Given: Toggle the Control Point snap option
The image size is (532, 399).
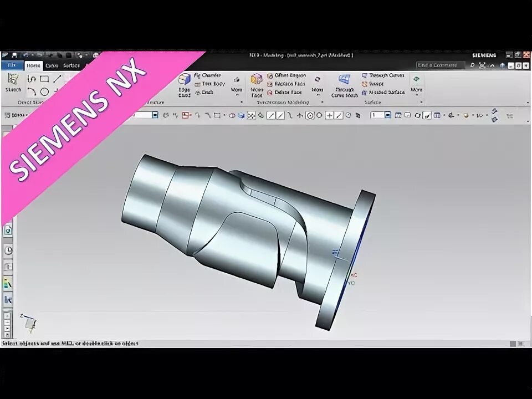Looking at the screenshot, I should [290, 116].
